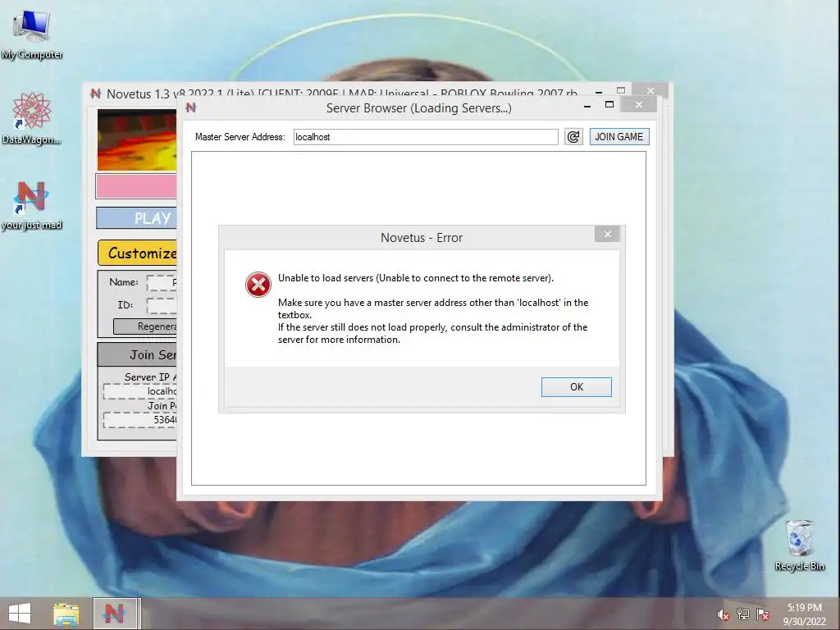Maximize the Server Browser window
The image size is (840, 630).
click(x=609, y=104)
